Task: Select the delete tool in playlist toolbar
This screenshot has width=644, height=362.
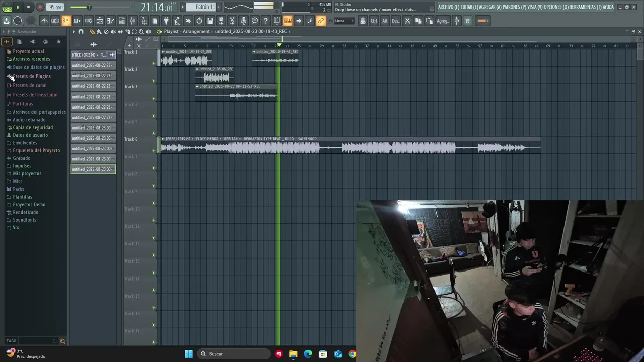Action: click(106, 31)
